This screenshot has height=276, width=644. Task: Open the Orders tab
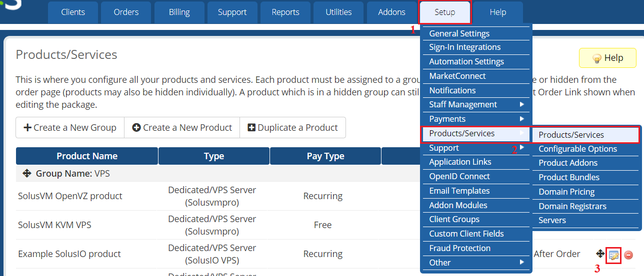click(126, 12)
